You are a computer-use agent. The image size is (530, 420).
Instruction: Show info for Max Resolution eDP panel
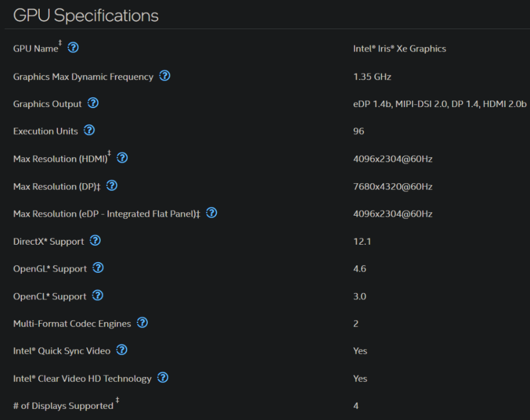[x=211, y=213]
